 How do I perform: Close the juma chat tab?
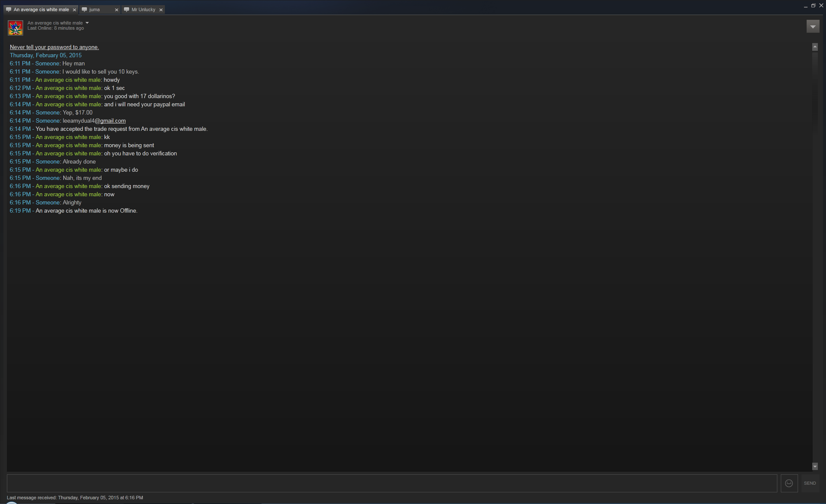tap(116, 10)
